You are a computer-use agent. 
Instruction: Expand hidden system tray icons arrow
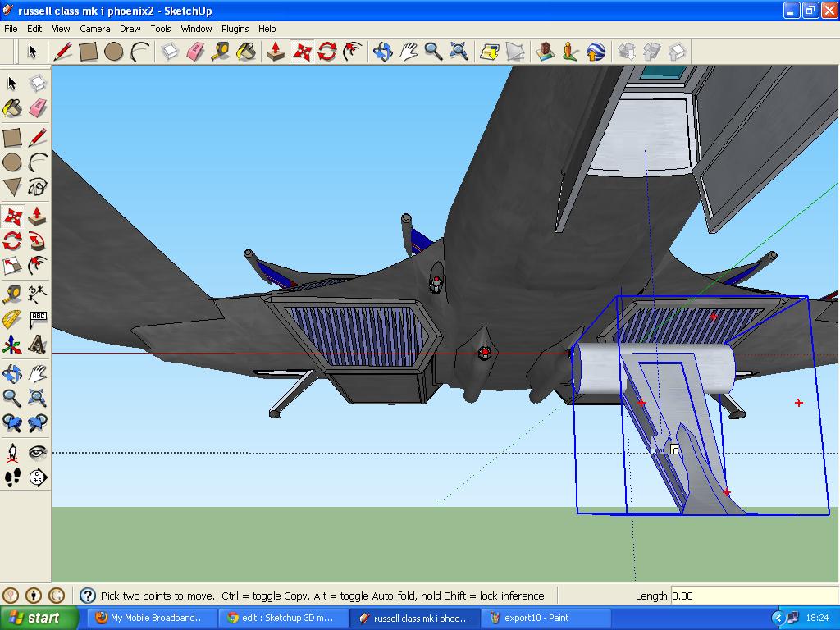click(778, 618)
